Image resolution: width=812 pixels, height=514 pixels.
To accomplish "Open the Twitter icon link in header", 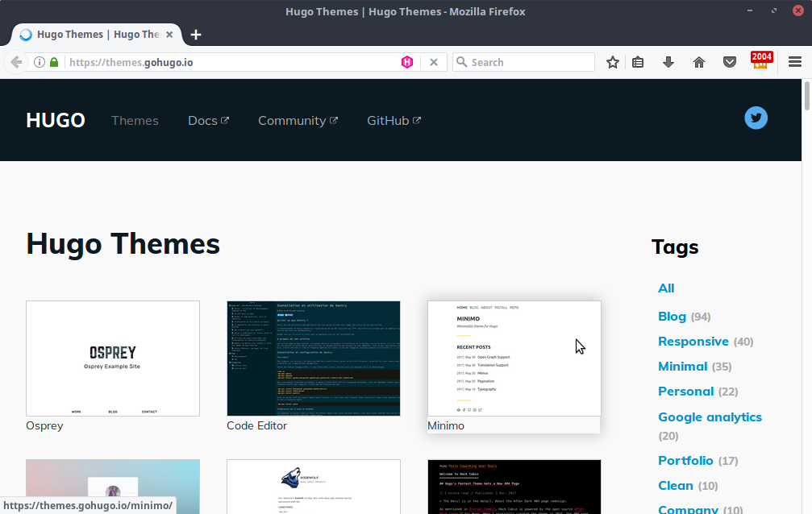I will coord(756,118).
